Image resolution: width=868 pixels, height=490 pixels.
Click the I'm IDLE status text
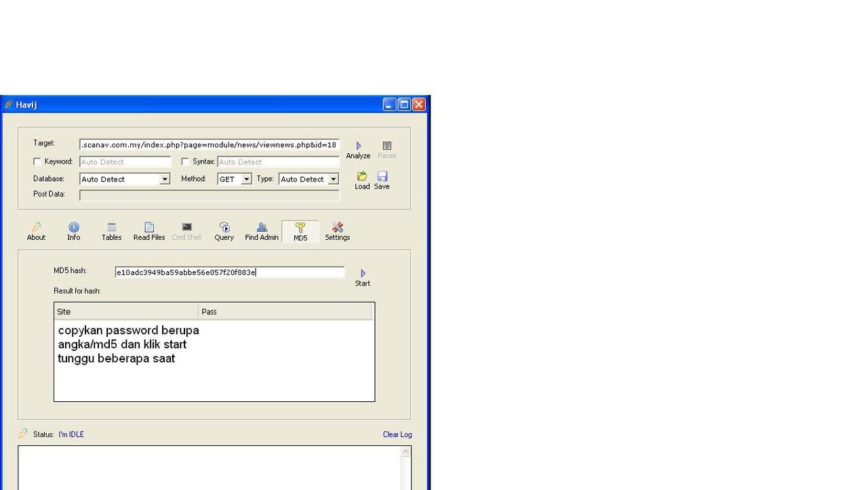[x=71, y=434]
